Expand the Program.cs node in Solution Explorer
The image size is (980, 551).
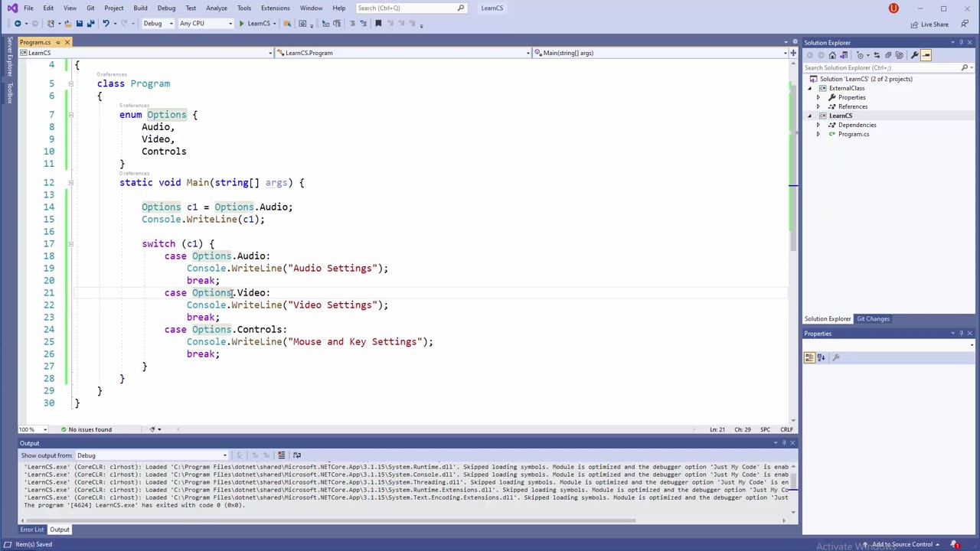click(x=818, y=134)
